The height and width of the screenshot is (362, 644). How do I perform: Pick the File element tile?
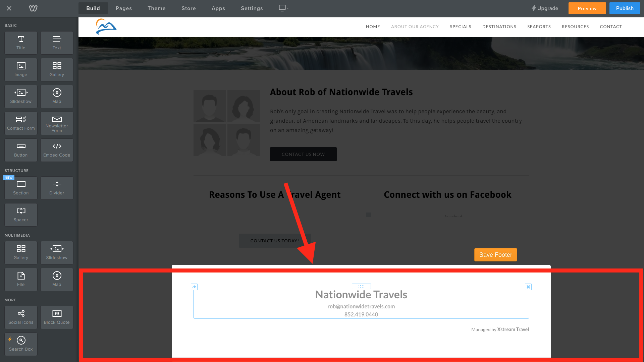click(x=21, y=280)
